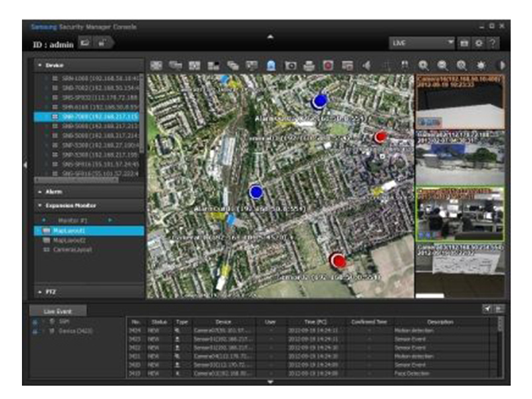532x399 pixels.
Task: Click the printer icon in toolbar
Action: [x=309, y=65]
